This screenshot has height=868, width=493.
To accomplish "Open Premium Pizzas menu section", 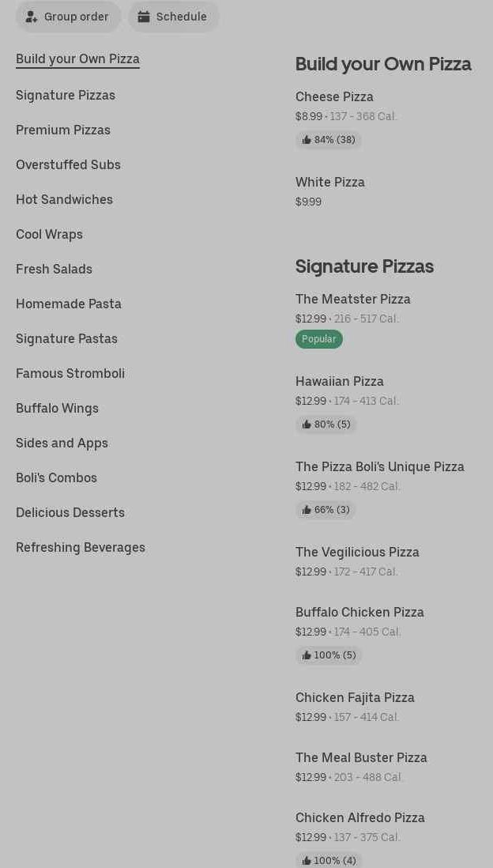I will (x=63, y=130).
